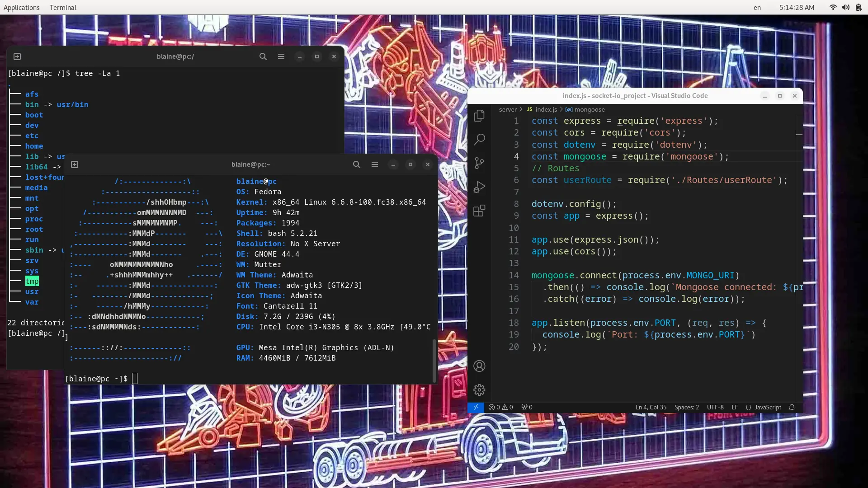Click the scrollbar of the blaine@pc:~ terminal
This screenshot has width=868, height=488.
434,361
